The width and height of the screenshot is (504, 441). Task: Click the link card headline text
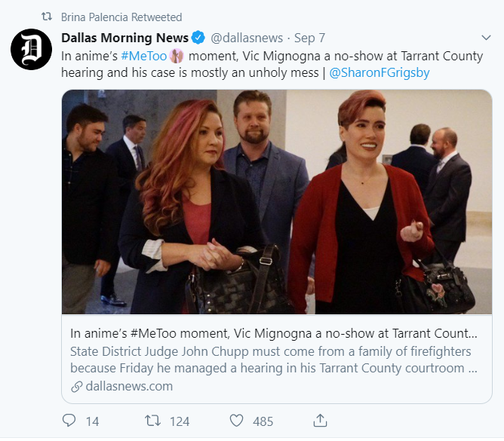(x=274, y=333)
